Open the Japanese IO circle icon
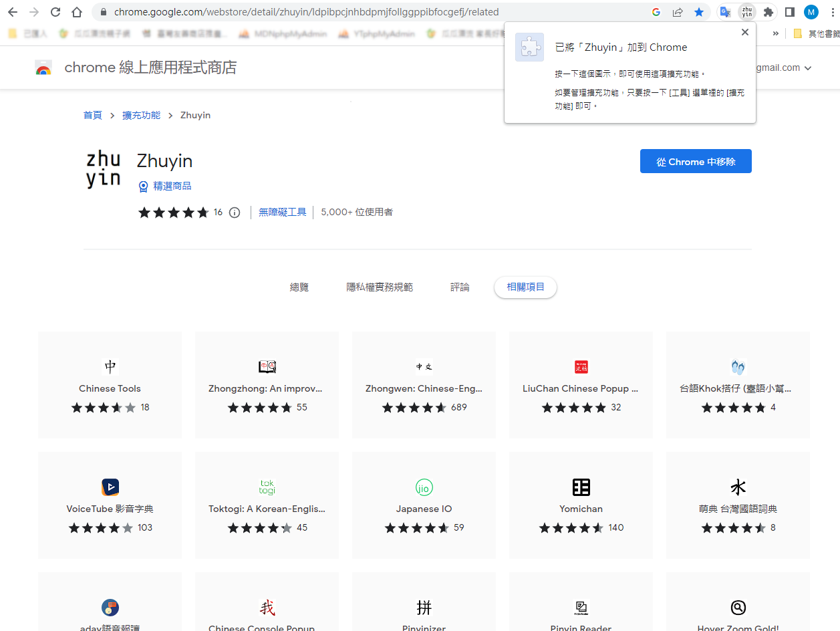The image size is (840, 631). click(424, 487)
